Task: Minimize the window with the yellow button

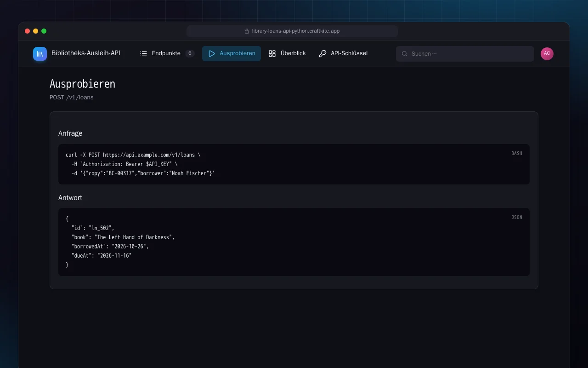Action: pyautogui.click(x=35, y=31)
